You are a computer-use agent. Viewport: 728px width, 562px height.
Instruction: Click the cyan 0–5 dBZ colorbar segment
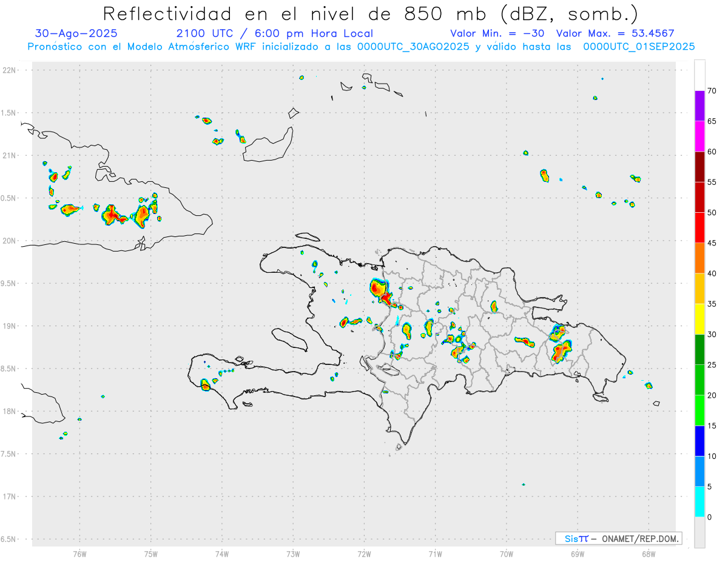(699, 502)
